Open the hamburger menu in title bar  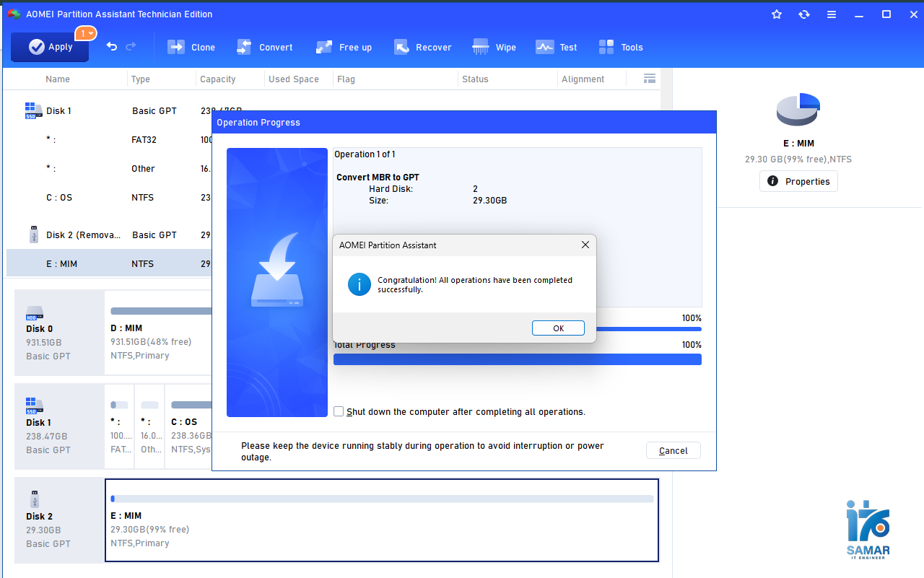pos(832,14)
